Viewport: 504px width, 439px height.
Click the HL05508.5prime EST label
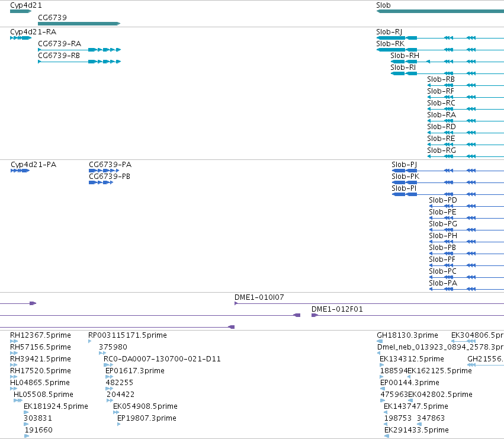click(x=43, y=395)
